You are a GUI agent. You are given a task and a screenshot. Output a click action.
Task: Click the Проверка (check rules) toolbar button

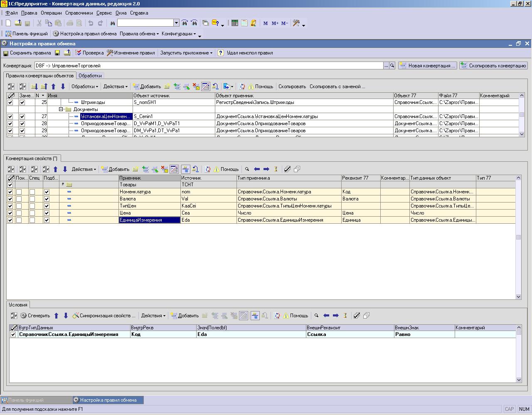[x=89, y=53]
